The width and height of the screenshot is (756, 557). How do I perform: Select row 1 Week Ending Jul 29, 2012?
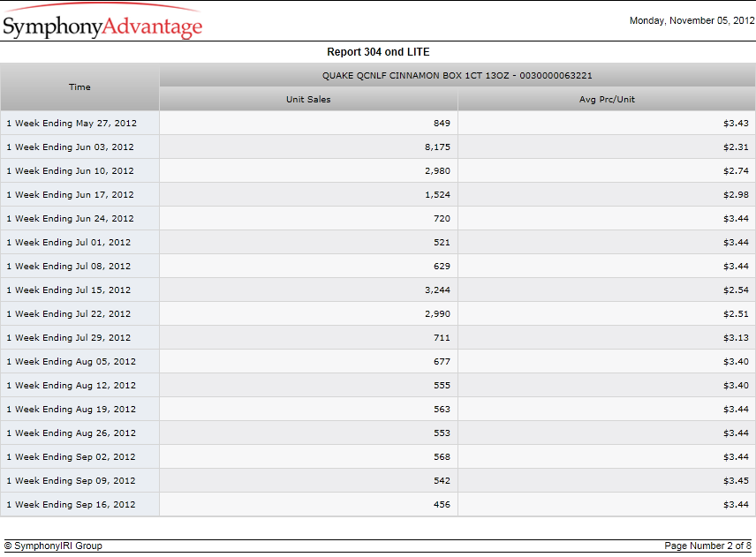378,338
